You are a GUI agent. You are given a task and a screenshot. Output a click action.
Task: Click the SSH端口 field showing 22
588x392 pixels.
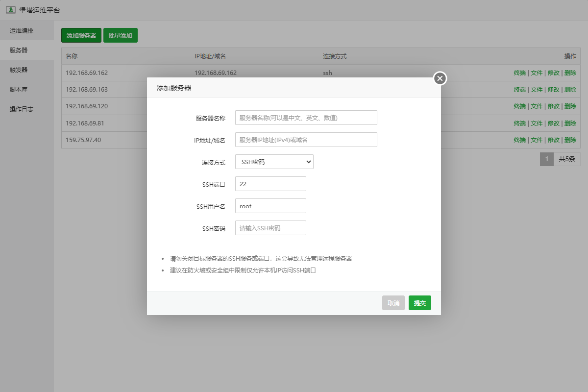point(270,184)
